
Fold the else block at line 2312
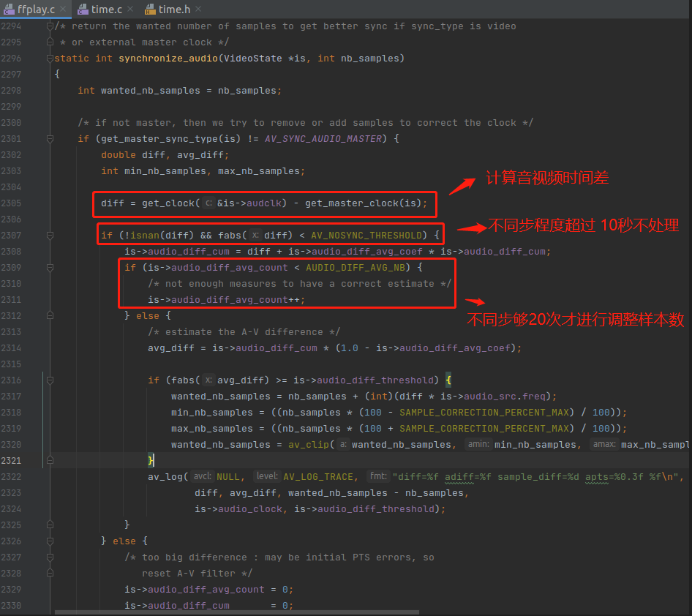click(50, 316)
